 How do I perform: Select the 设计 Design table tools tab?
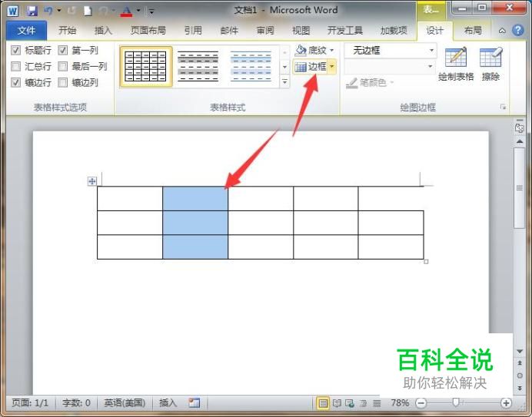pyautogui.click(x=434, y=31)
